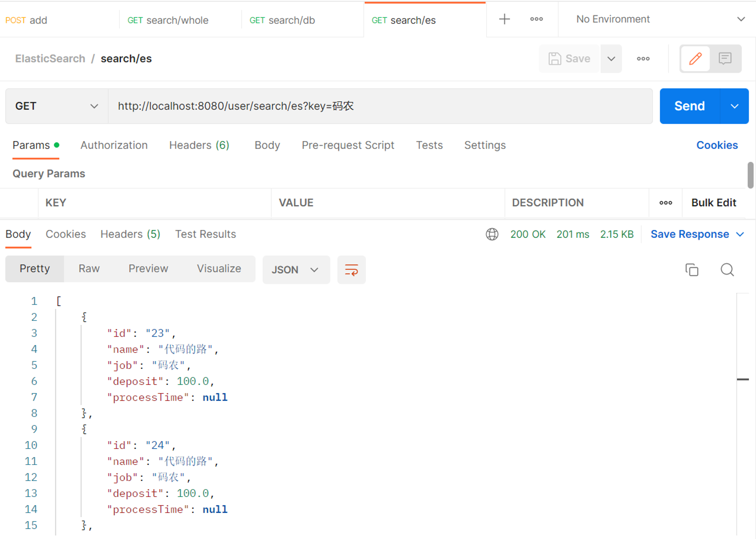756x539 pixels.
Task: Open the Authorization tab
Action: click(x=114, y=146)
